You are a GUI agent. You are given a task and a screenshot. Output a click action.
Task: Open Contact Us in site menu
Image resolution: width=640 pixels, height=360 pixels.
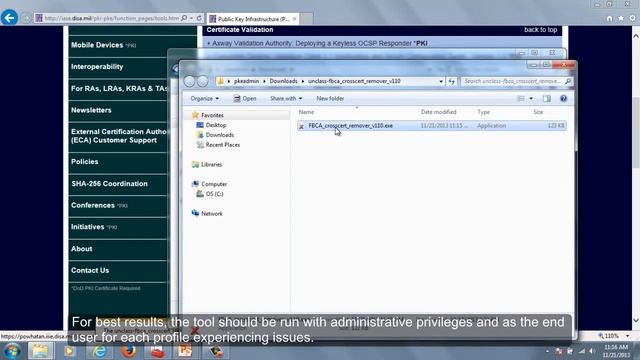90,270
